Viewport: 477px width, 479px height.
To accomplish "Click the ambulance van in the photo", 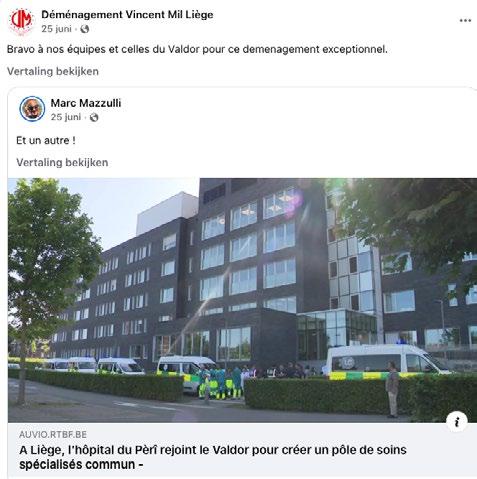I will [387, 361].
